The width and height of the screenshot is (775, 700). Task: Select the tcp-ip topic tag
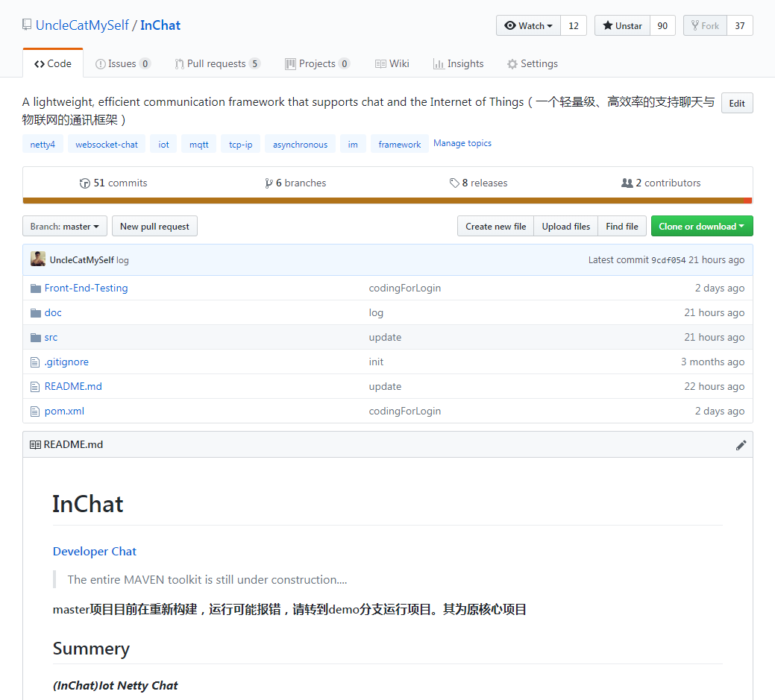point(241,144)
